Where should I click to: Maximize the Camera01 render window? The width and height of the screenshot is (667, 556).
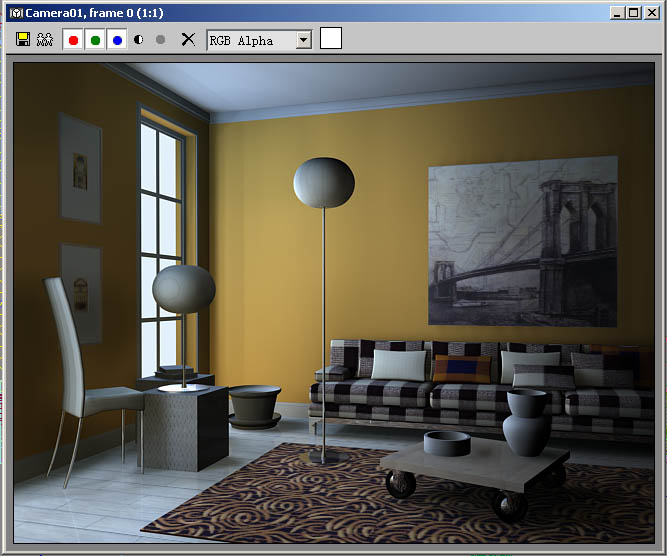coord(633,13)
